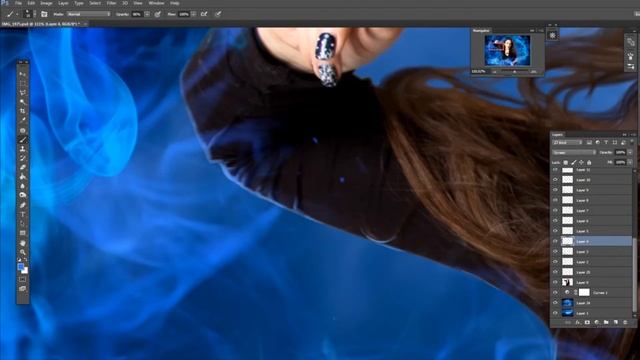Toggle lock image pixels brush icon
Screen dimensions: 640x360
coord(573,162)
